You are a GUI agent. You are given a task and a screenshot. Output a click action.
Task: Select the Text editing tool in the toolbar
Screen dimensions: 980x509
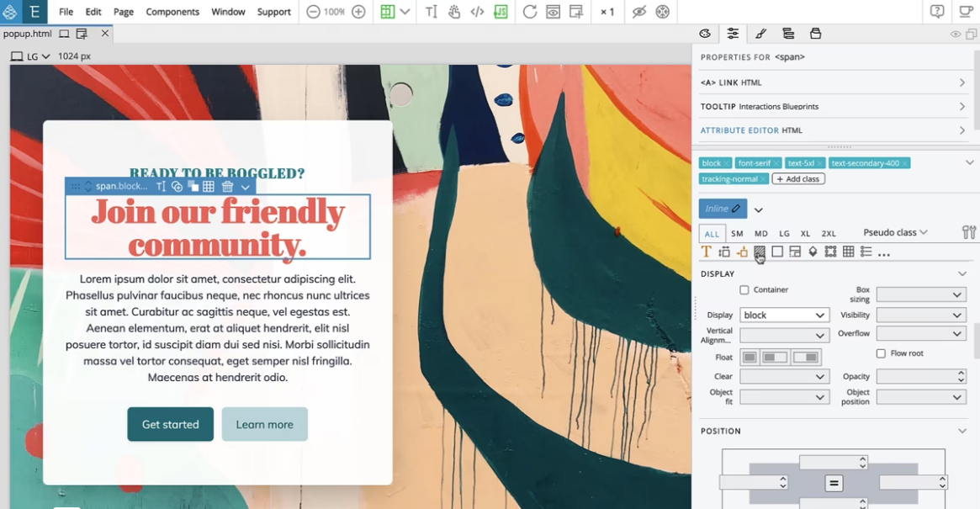click(432, 12)
